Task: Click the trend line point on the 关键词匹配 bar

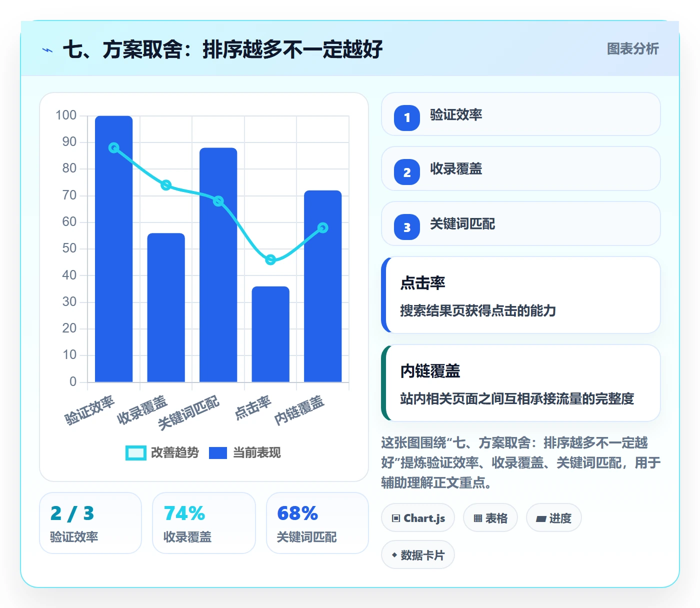Action: (218, 201)
